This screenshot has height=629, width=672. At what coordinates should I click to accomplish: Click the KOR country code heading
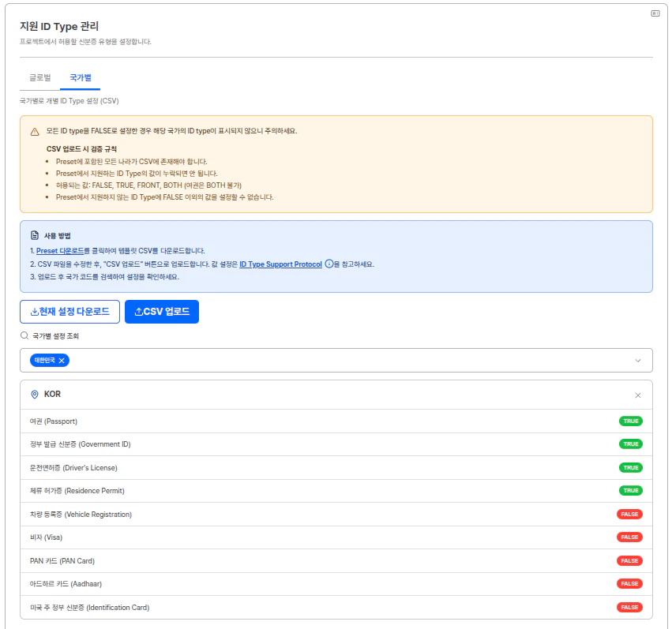[52, 394]
